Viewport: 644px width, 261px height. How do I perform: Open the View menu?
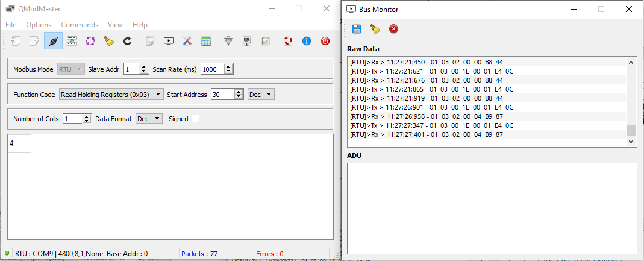pos(116,25)
